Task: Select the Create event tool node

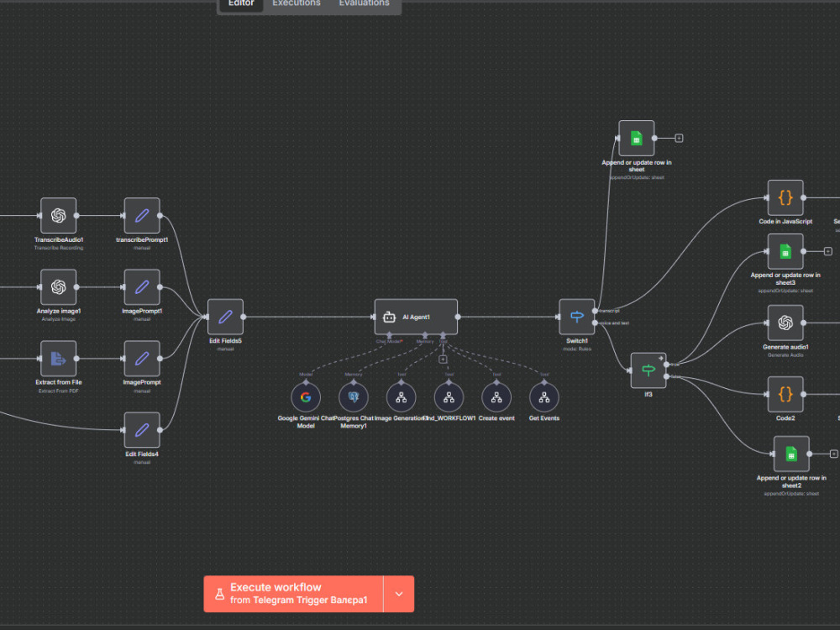Action: point(496,397)
